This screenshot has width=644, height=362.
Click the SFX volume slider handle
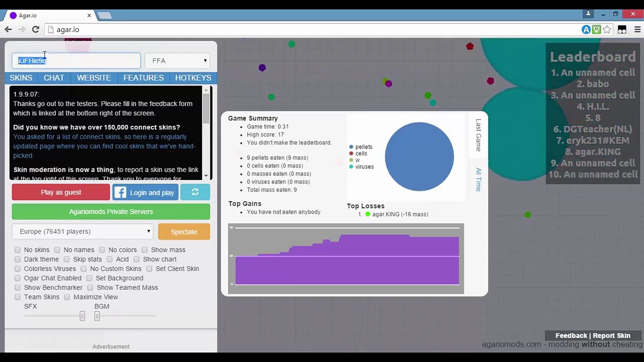point(82,316)
